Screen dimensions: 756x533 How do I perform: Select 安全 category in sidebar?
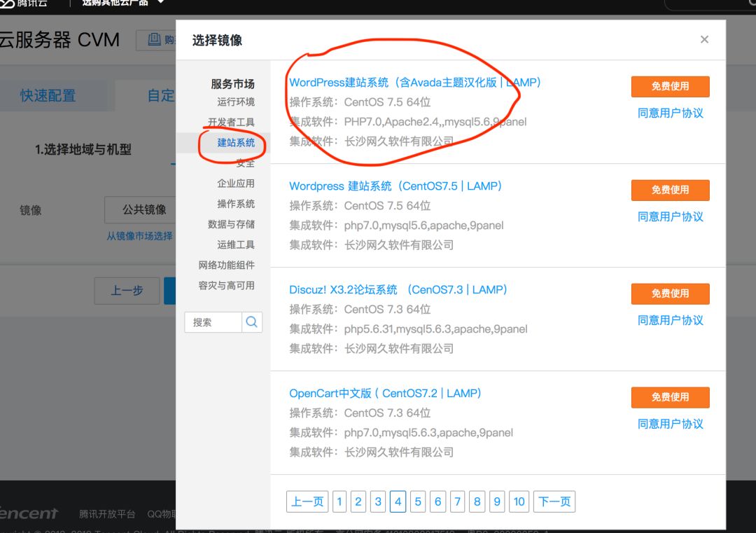(246, 163)
